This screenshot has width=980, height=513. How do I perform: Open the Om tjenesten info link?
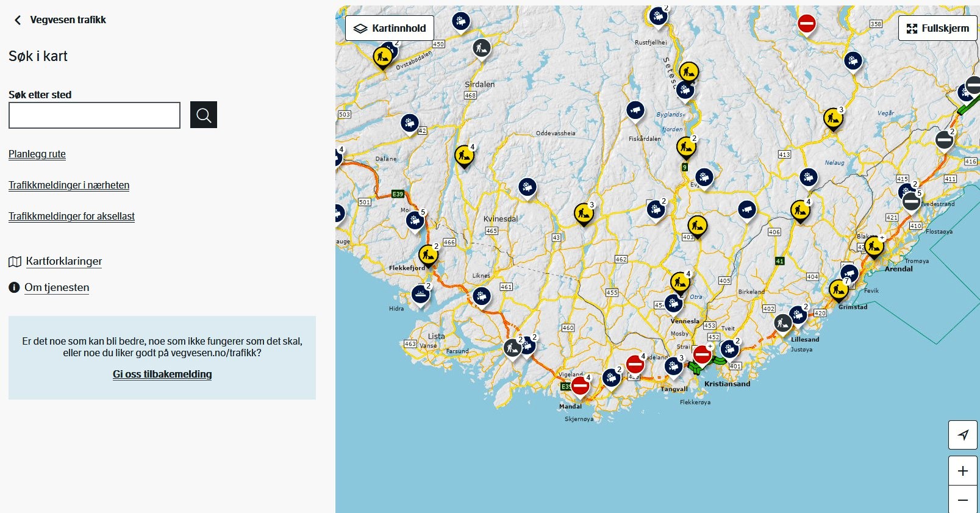pos(57,287)
